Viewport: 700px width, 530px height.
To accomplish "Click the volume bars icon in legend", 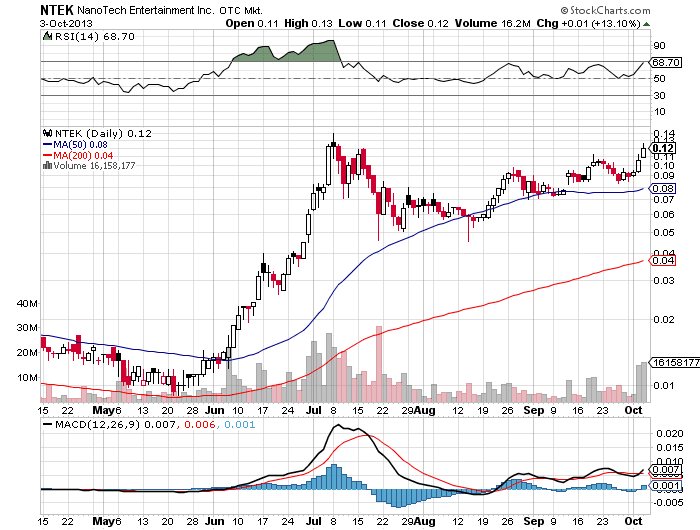I will [x=47, y=166].
